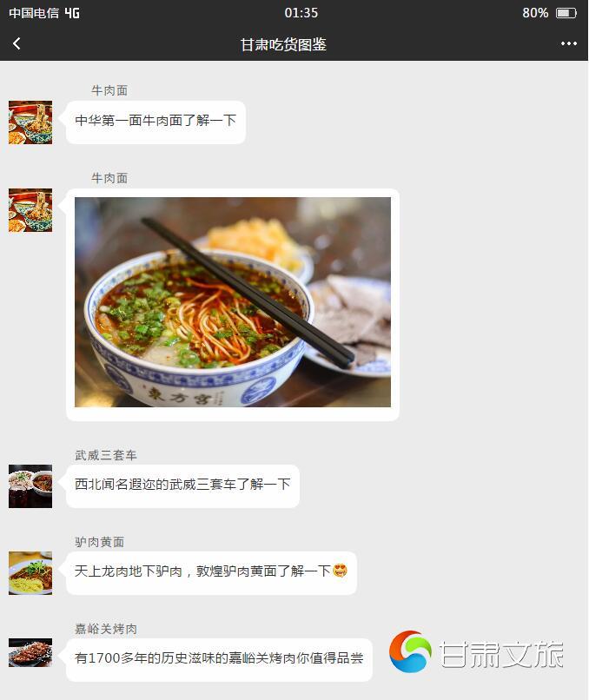View the beef noodle bowl photo
Screen dimensions: 589x700
233,302
